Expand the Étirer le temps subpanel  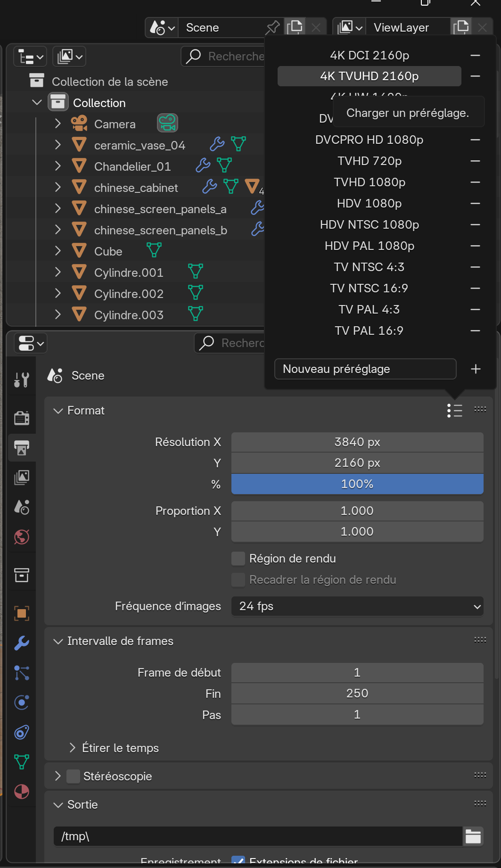coord(72,748)
